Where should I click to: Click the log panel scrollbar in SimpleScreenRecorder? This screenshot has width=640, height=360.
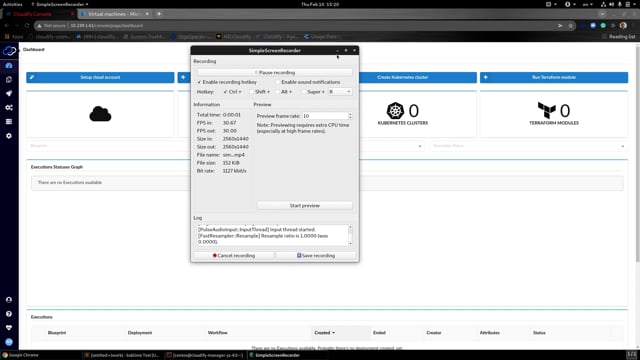[350, 235]
